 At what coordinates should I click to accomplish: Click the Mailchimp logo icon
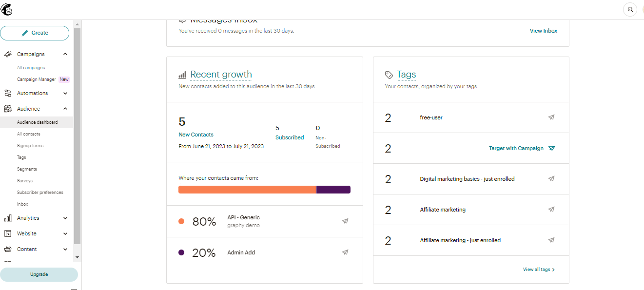[x=7, y=9]
